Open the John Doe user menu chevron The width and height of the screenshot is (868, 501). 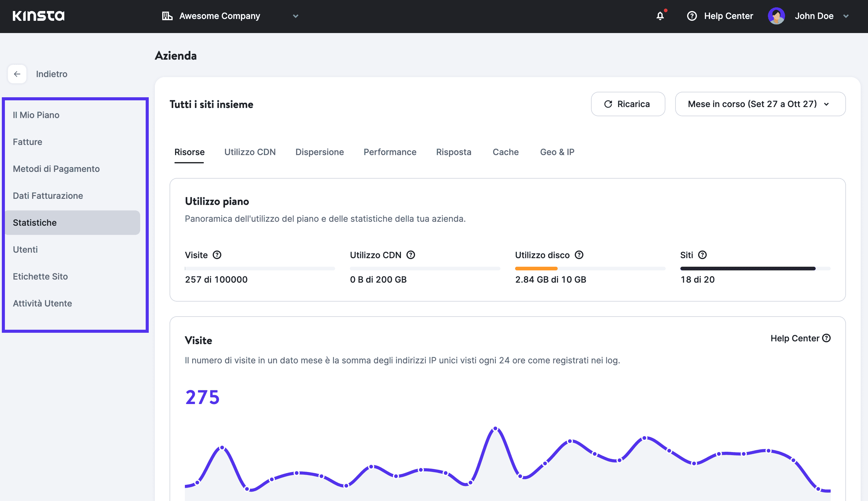coord(846,16)
